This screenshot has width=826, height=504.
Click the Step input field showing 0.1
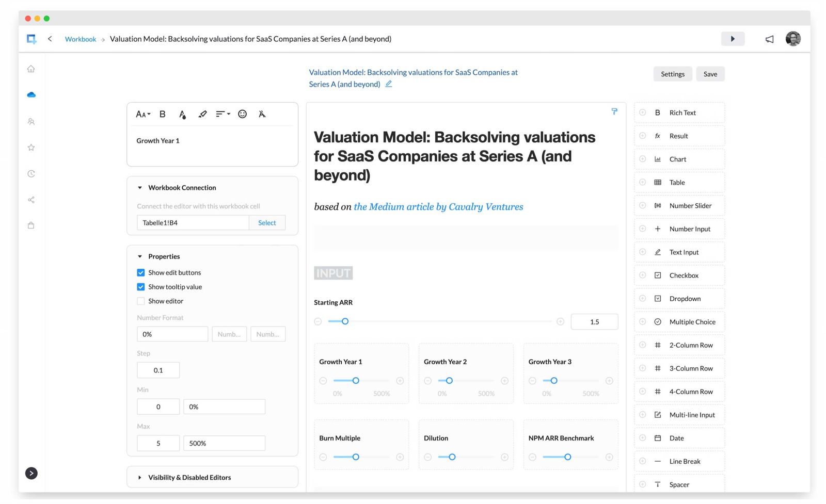click(x=158, y=370)
